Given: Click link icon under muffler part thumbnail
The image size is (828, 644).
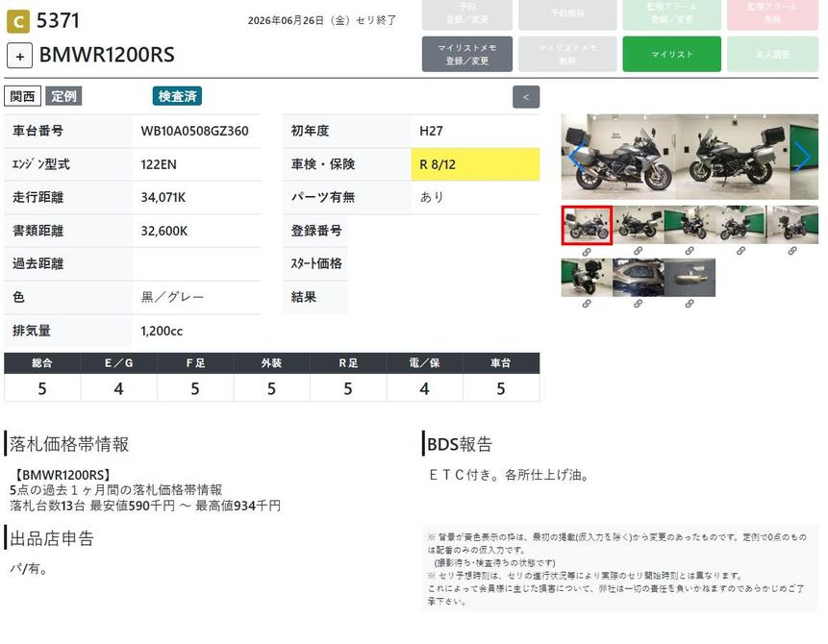Looking at the screenshot, I should tap(690, 304).
